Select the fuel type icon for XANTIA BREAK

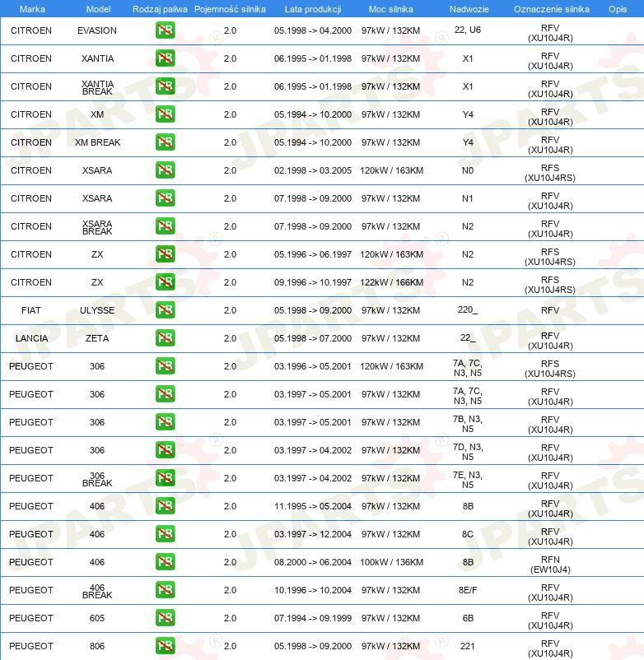[x=165, y=86]
